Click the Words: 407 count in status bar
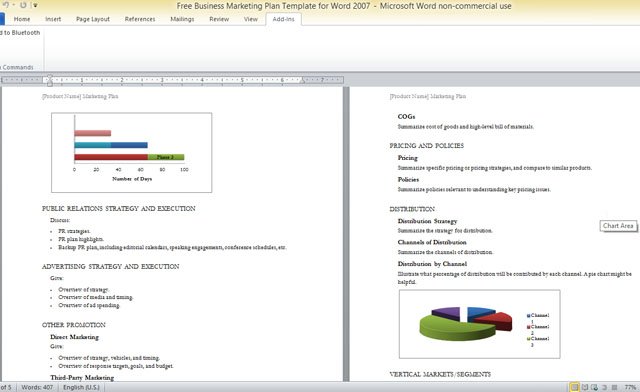The width and height of the screenshot is (640, 392). [37, 387]
